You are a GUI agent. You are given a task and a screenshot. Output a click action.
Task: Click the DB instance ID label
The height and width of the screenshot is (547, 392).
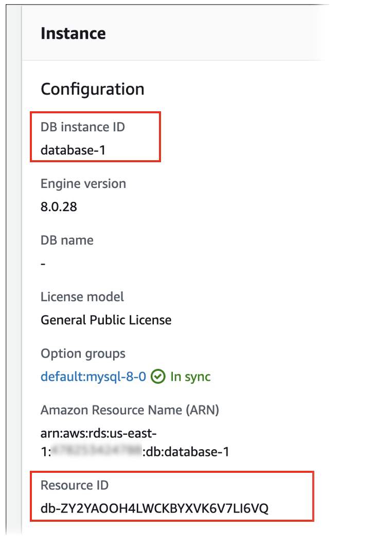tap(82, 127)
